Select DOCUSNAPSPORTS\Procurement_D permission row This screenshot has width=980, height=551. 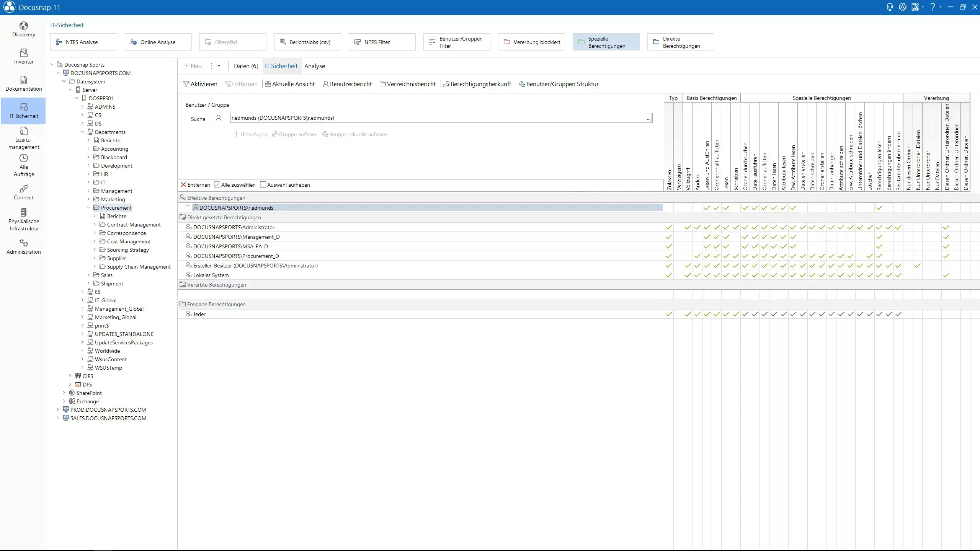click(x=421, y=256)
